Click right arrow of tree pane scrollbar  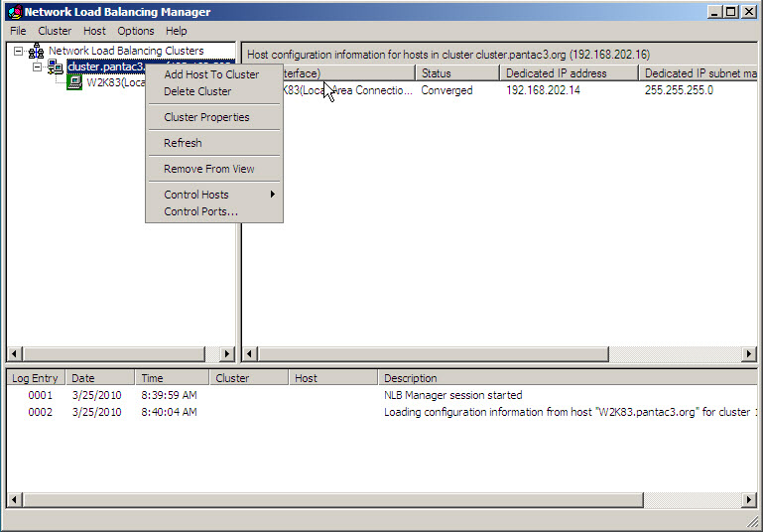tap(227, 354)
